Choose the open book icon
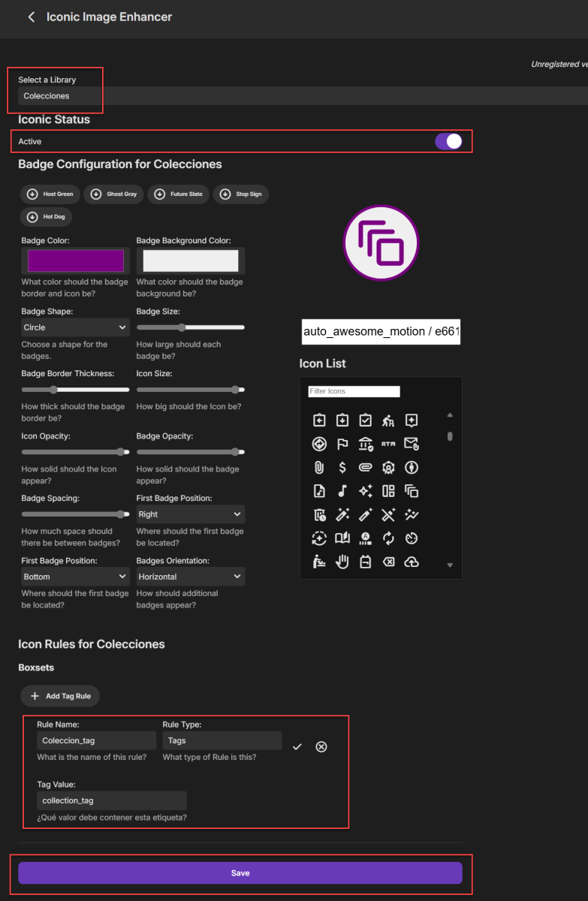 (x=342, y=538)
